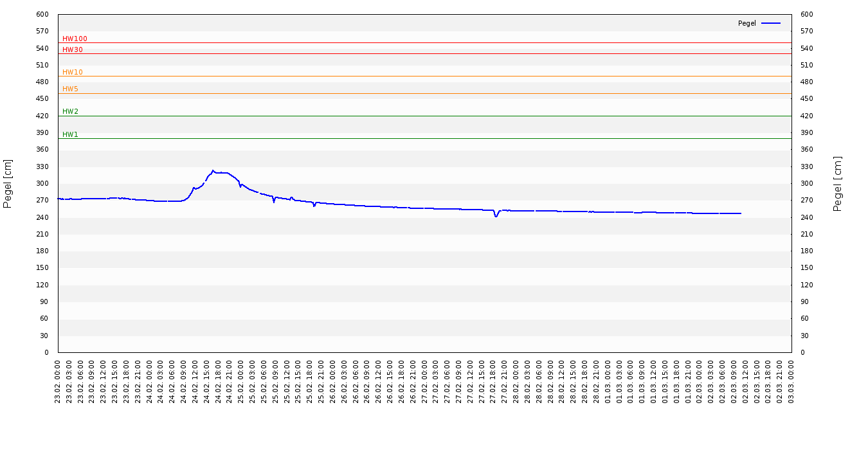Screen dimensions: 868x450
Task: Click the sharp dip in curve near 27.02. 18:00
Action: coord(496,216)
